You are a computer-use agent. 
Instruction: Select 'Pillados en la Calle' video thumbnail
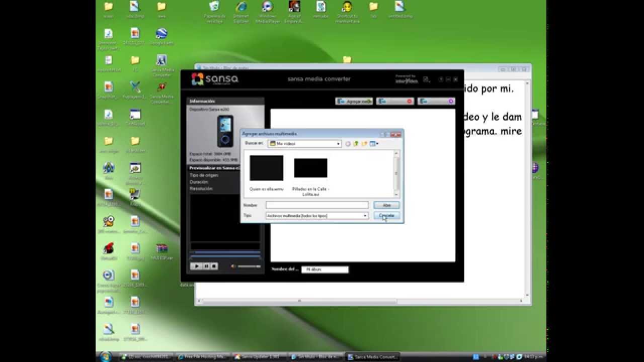click(310, 168)
